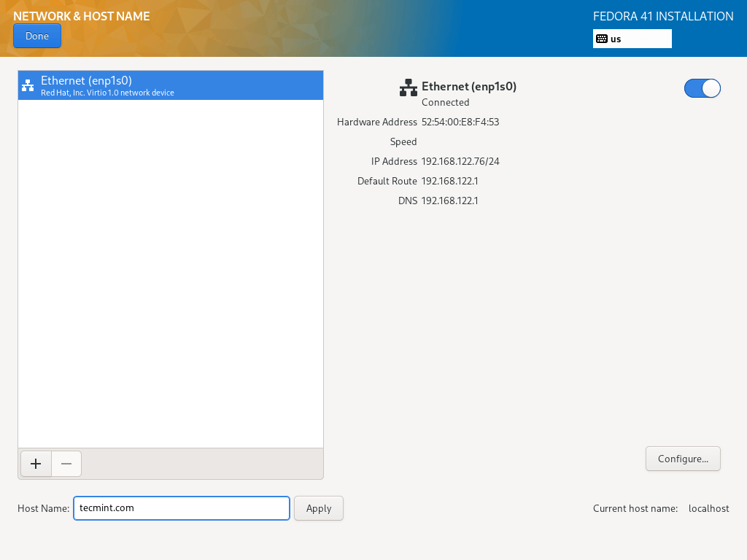747x560 pixels.
Task: Click the NETWORK & HOST NAME title
Action: click(82, 16)
